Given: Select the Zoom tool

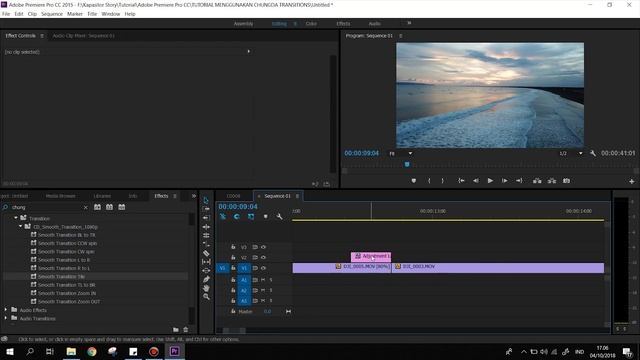Looking at the screenshot, I should tap(206, 297).
